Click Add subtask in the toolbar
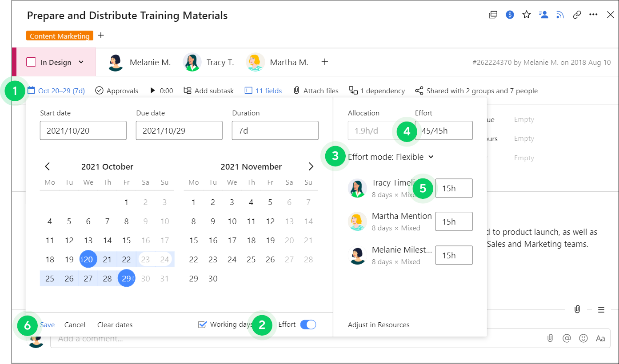619x364 pixels. click(x=208, y=91)
